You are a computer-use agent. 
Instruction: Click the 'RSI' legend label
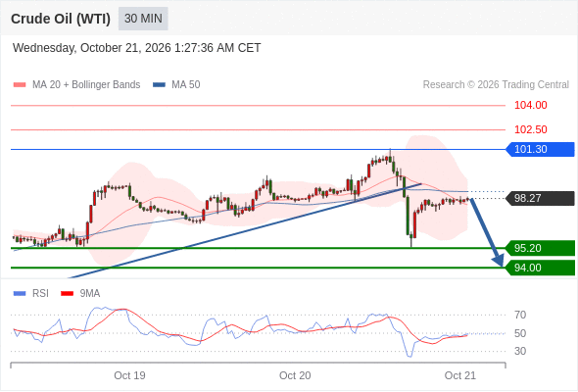[x=40, y=294]
